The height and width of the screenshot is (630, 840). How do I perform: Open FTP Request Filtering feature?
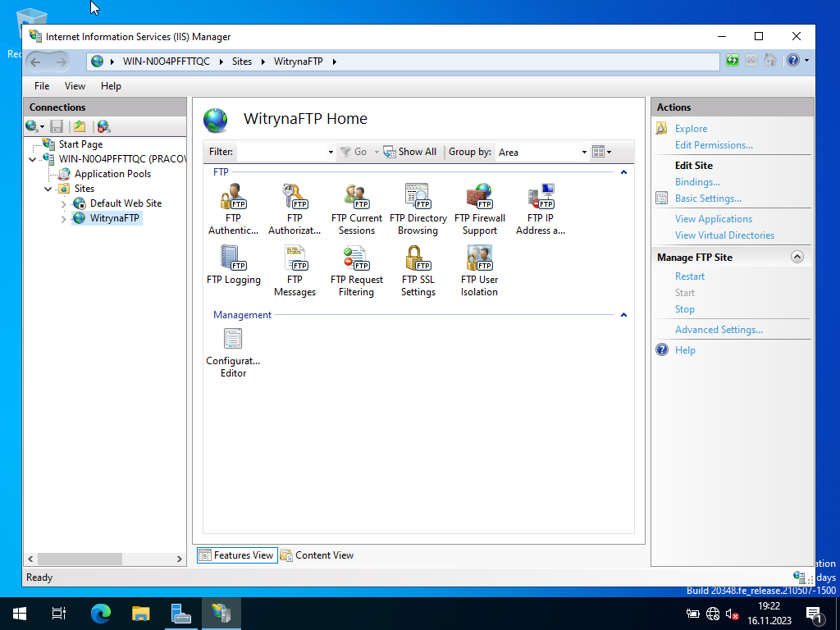[356, 271]
